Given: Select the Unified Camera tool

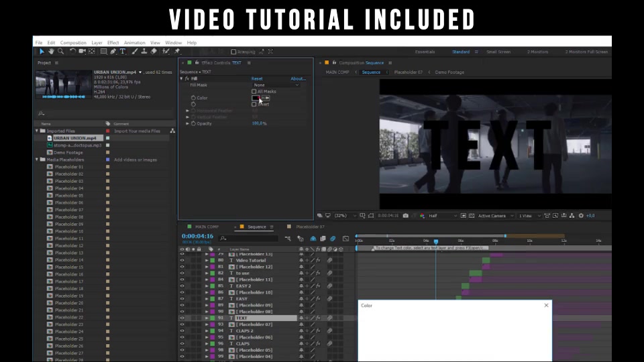Looking at the screenshot, I should [x=82, y=52].
